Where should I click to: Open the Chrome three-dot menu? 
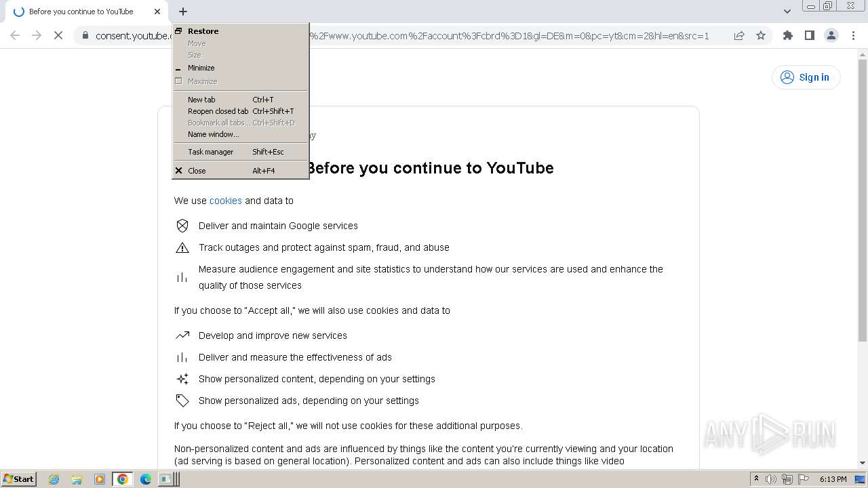pyautogui.click(x=853, y=35)
